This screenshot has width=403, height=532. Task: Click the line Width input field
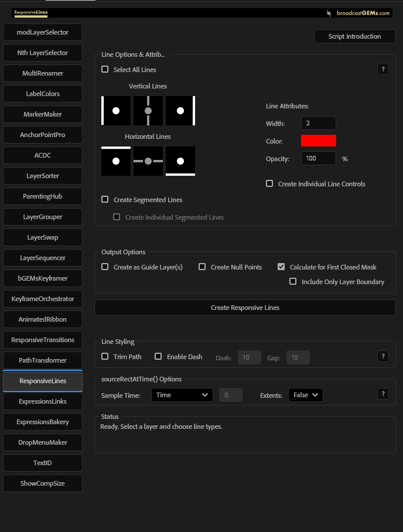318,123
